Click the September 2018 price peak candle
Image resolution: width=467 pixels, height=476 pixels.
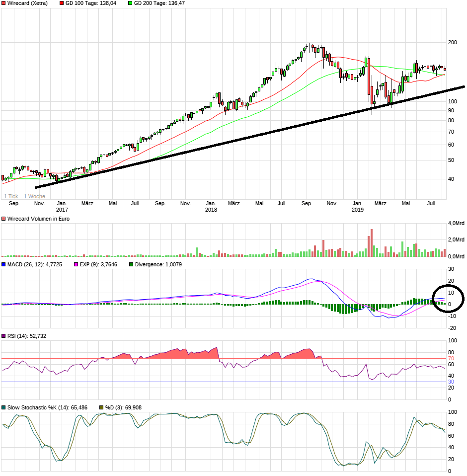click(x=310, y=47)
